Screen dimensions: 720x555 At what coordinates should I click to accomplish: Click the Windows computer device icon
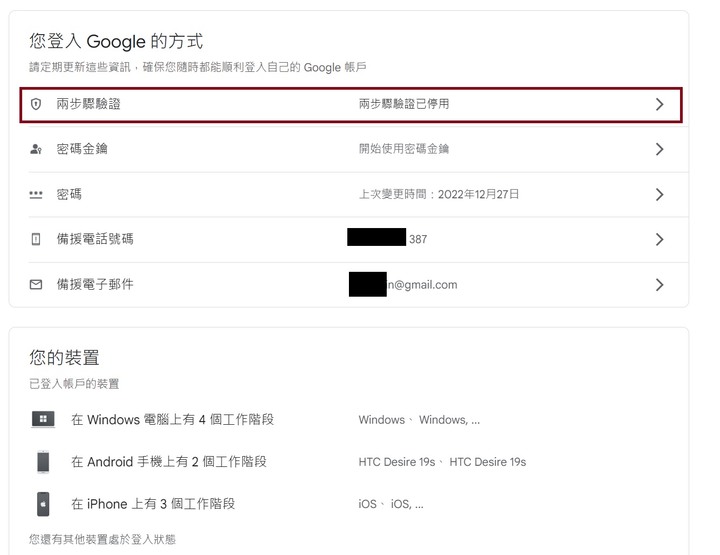43,419
